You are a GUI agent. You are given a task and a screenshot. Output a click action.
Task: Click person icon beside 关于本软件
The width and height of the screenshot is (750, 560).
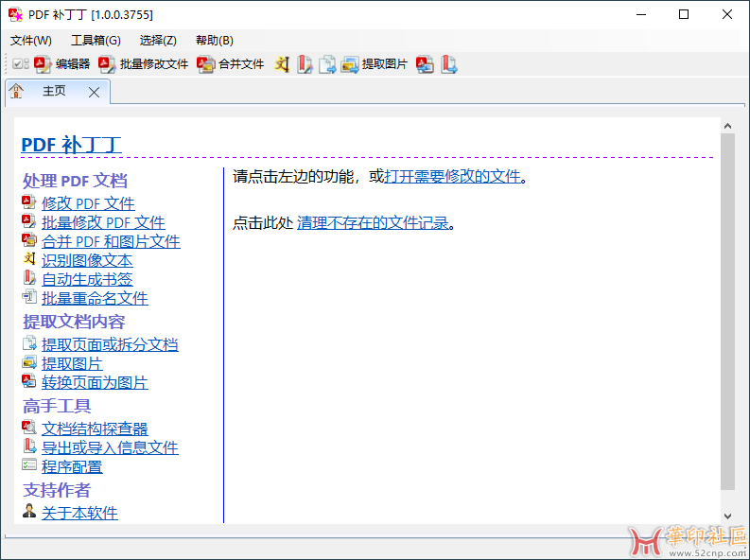coord(29,511)
